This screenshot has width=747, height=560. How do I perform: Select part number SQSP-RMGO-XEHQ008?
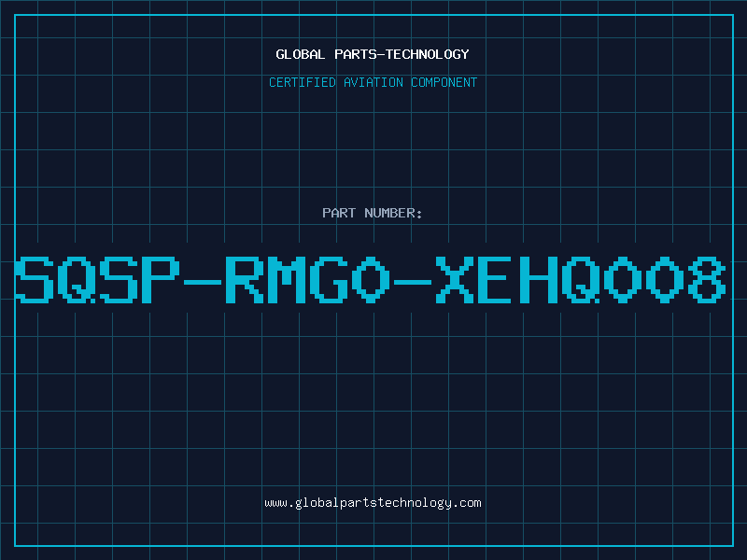tap(371, 279)
